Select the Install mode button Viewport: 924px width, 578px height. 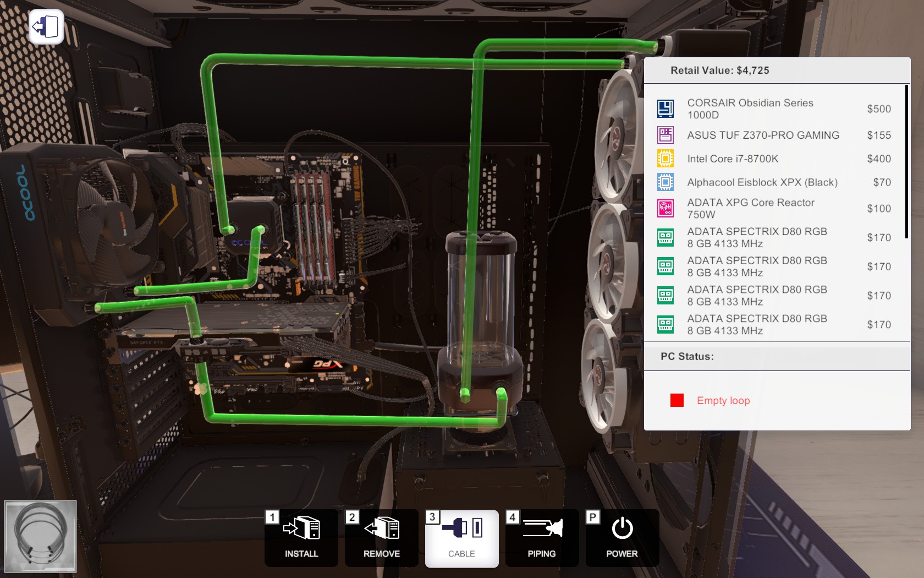(x=301, y=538)
